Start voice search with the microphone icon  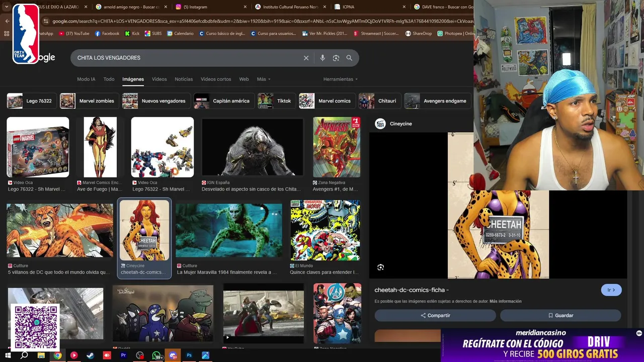coord(323,58)
